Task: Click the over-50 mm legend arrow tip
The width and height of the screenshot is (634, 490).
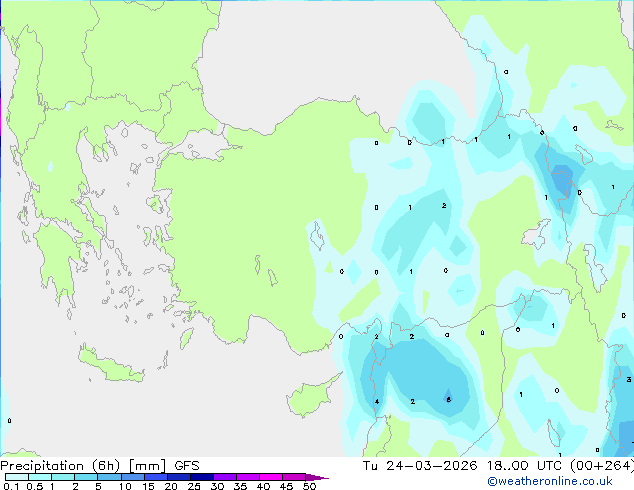Action: 317,477
